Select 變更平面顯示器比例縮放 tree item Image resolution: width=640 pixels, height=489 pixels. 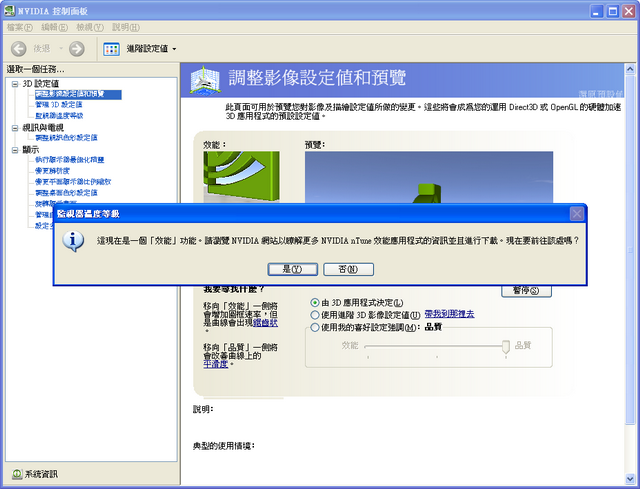73,182
